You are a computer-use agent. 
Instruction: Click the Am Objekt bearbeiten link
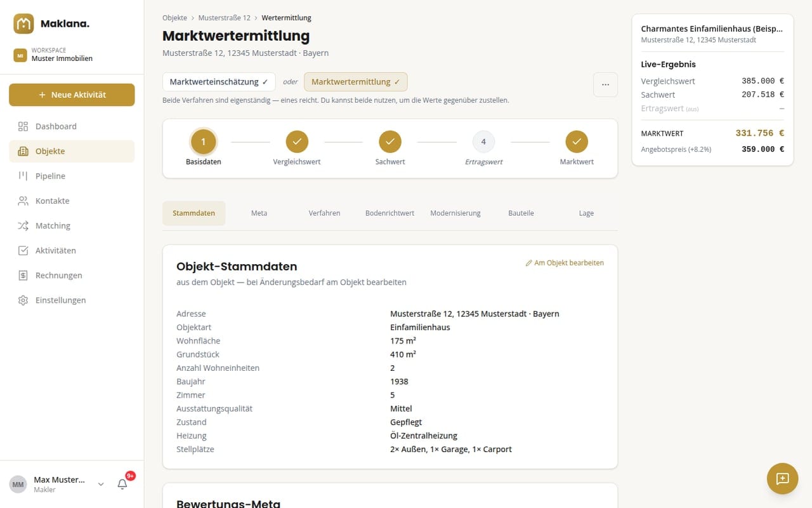point(565,263)
